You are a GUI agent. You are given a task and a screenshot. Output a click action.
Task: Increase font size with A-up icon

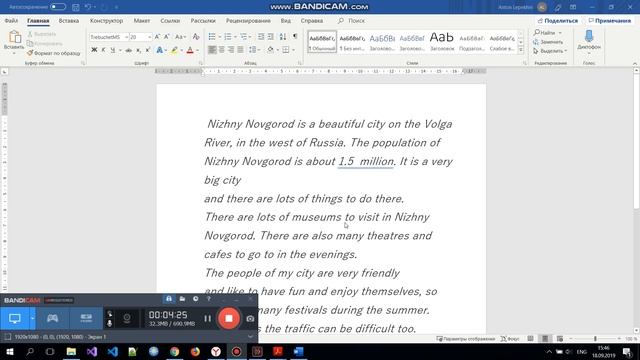(157, 37)
